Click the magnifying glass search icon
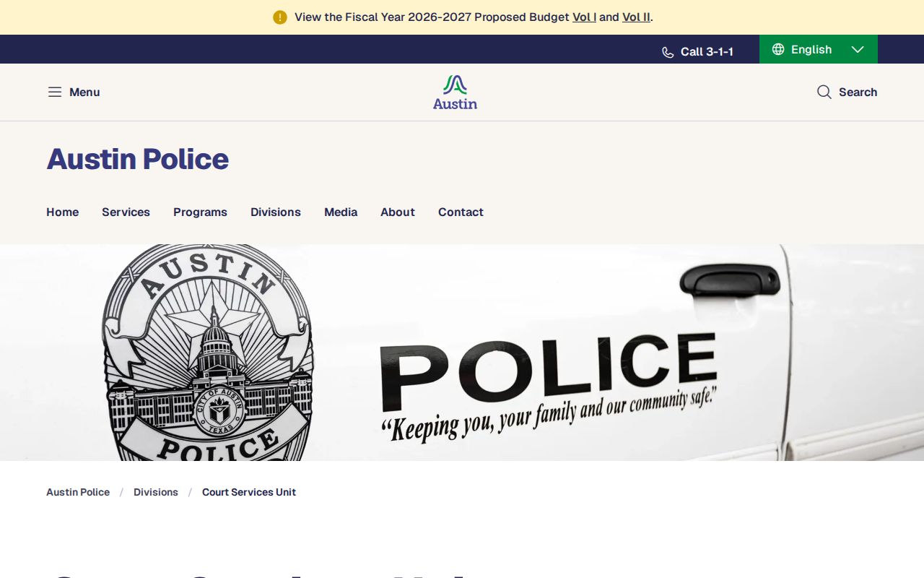 tap(824, 92)
